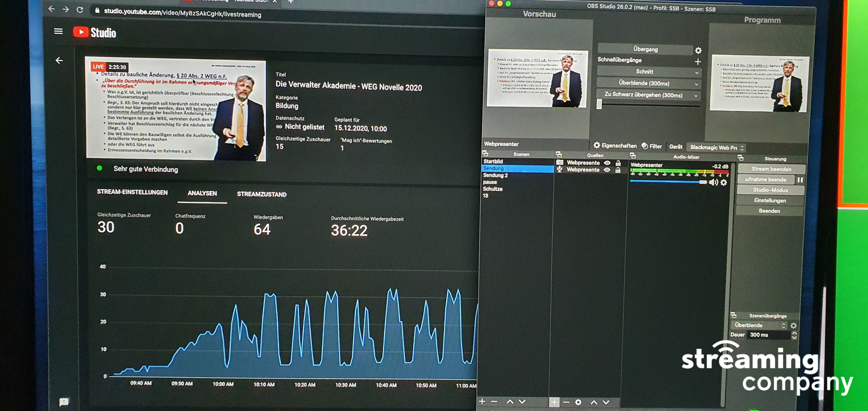Screen dimensions: 868x411
Task: Move the selected source down
Action: (x=606, y=402)
